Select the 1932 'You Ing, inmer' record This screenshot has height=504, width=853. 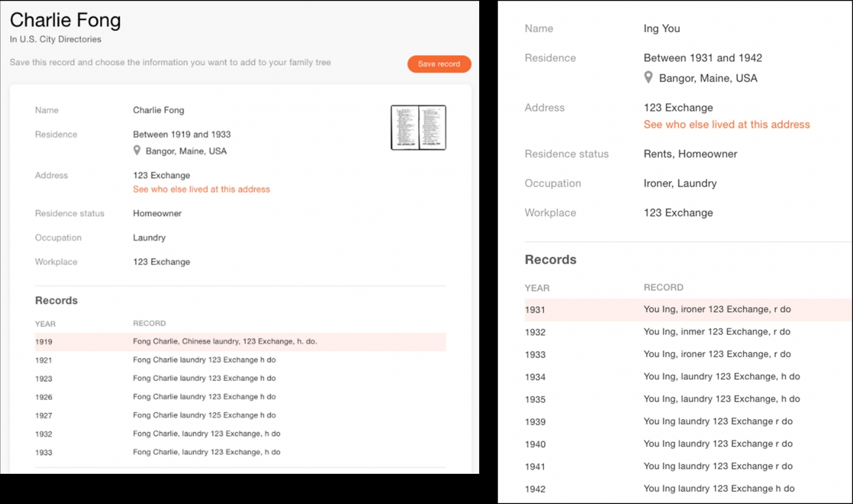point(688,332)
